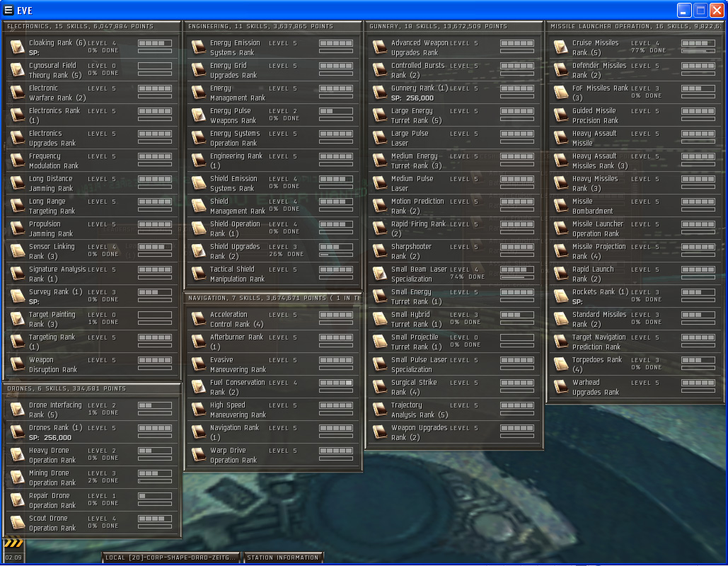Click the Repair Drone Operation skill name
Viewport: 728px width, 566px height.
[52, 500]
